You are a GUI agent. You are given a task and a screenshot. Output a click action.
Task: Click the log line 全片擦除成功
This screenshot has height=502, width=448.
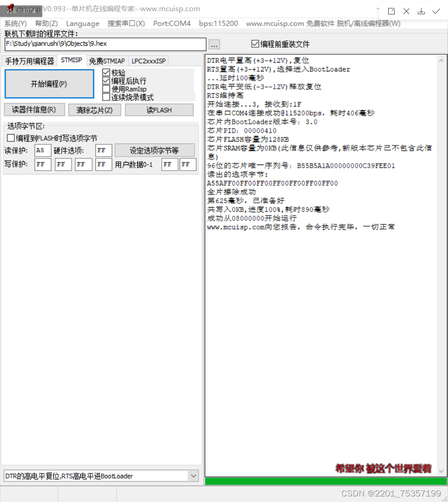tap(231, 192)
